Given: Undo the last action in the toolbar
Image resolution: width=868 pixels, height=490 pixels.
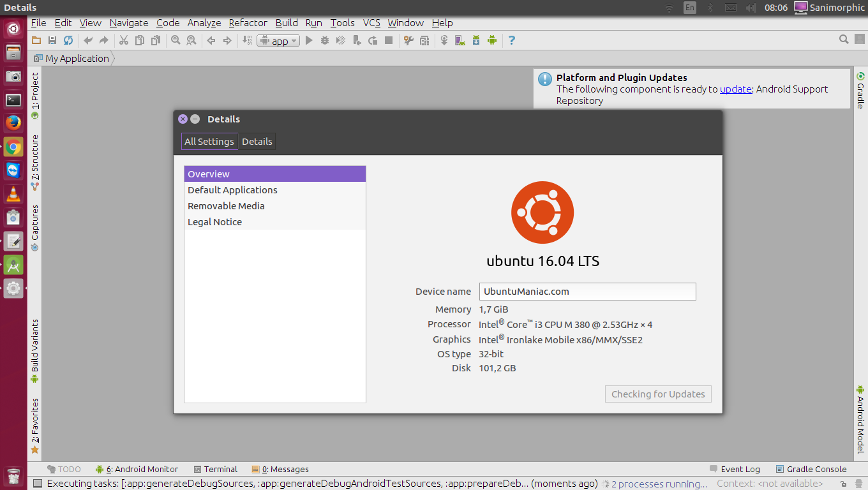Looking at the screenshot, I should pyautogui.click(x=88, y=40).
